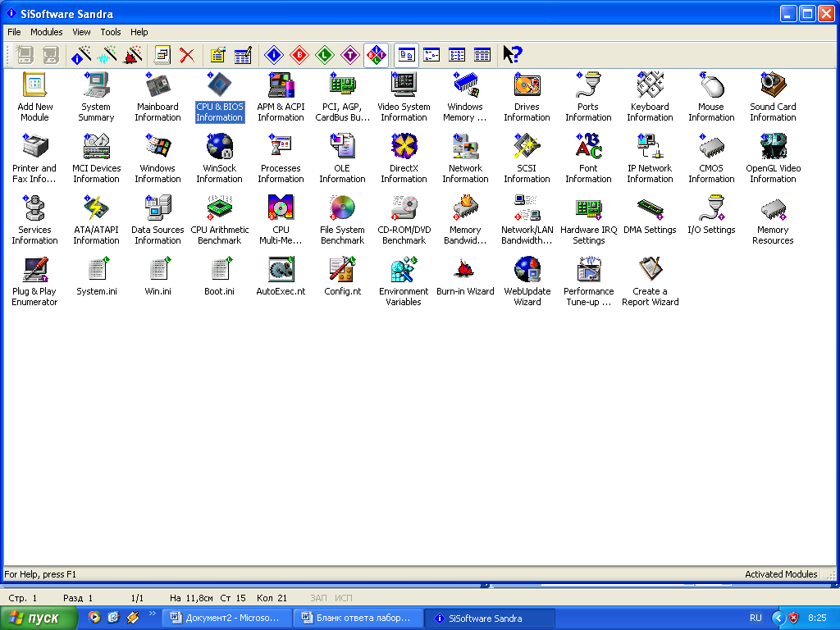Open the Video System Information module
840x630 pixels.
click(404, 97)
